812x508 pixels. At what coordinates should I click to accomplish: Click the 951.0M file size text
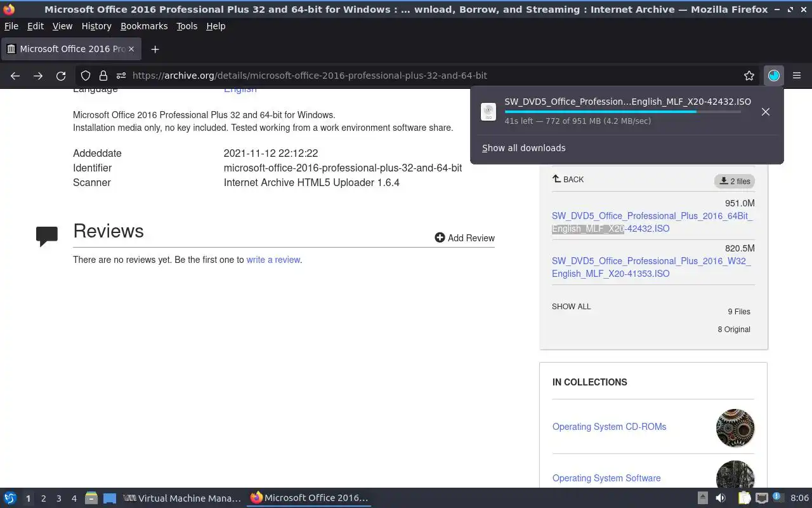(x=740, y=203)
